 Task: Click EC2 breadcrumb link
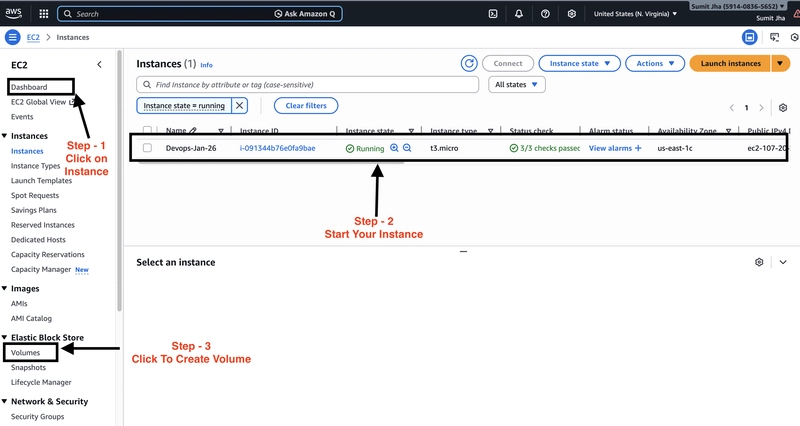coord(33,37)
